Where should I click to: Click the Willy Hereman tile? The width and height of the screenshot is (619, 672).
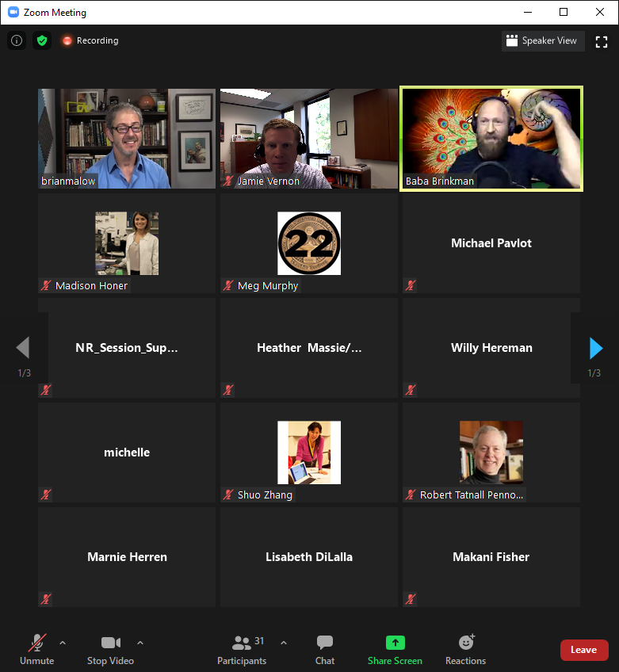(491, 348)
